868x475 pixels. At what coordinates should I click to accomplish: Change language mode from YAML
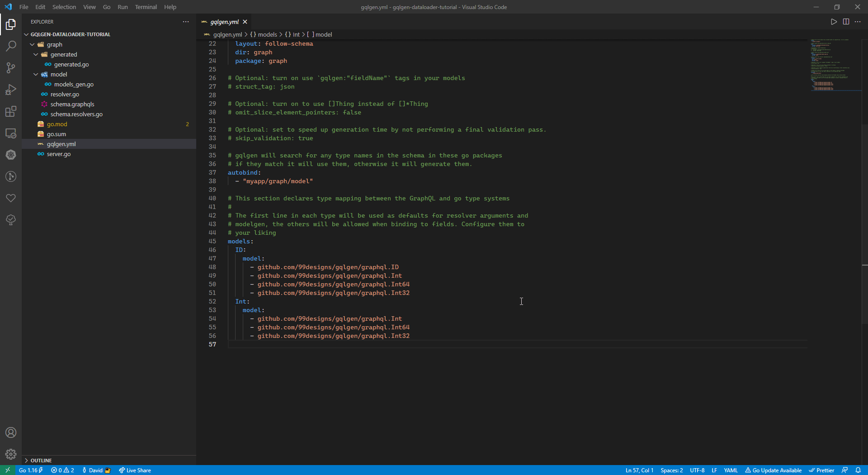tap(731, 470)
